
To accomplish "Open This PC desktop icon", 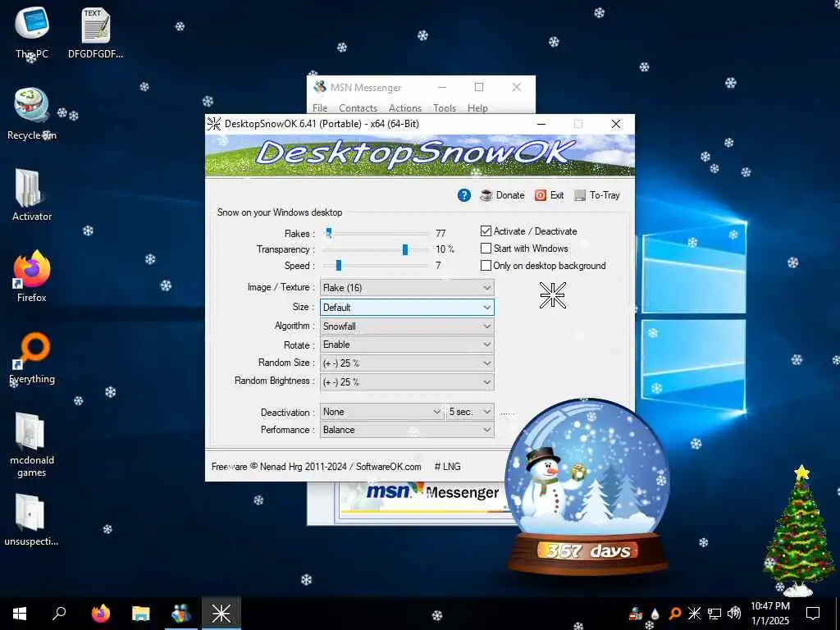I will tap(32, 33).
